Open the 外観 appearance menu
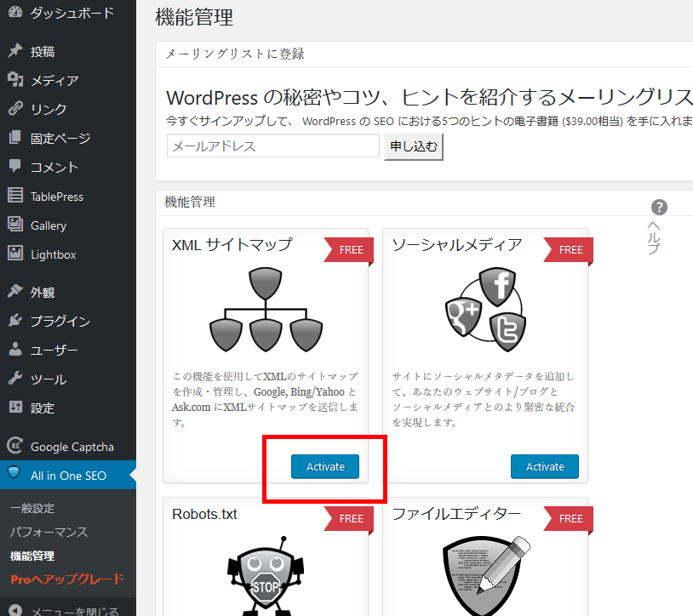 [43, 293]
